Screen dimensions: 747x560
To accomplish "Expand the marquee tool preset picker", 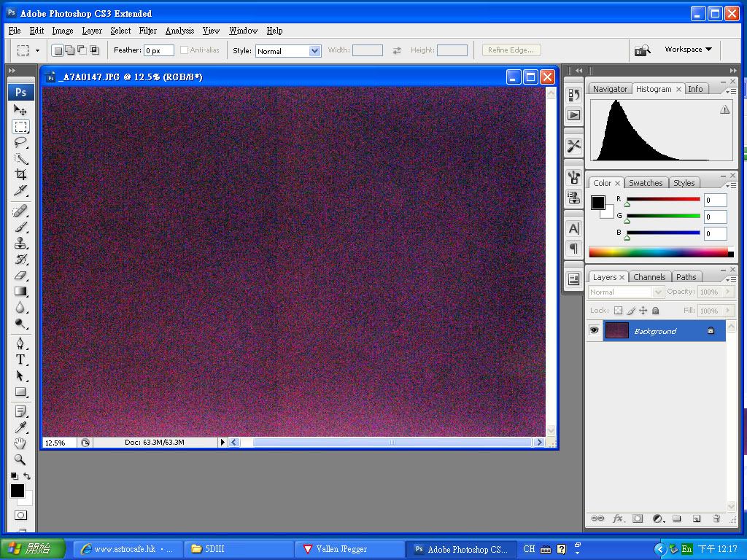I will click(x=28, y=51).
